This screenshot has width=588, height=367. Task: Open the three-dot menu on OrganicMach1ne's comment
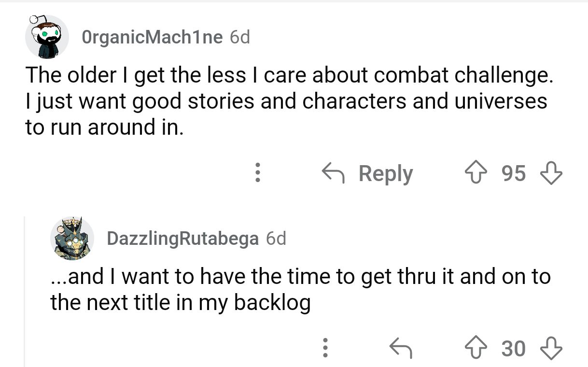pos(258,173)
